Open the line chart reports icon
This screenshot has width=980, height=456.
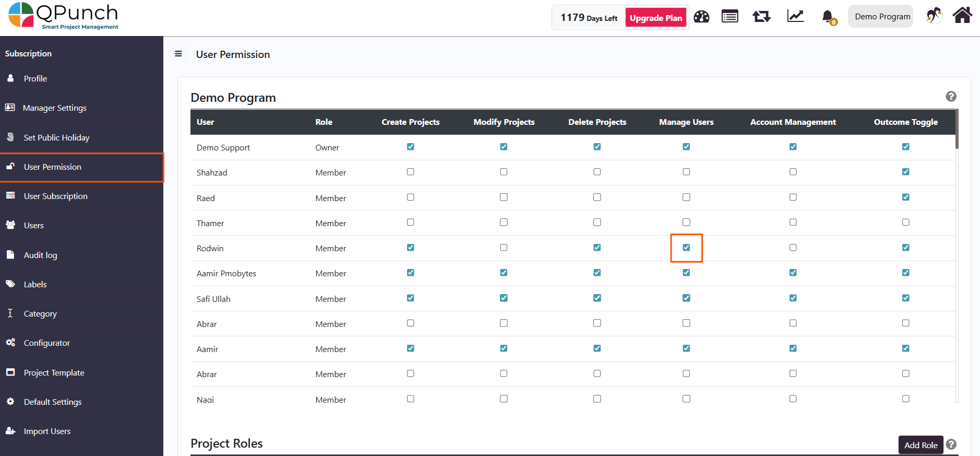click(795, 17)
